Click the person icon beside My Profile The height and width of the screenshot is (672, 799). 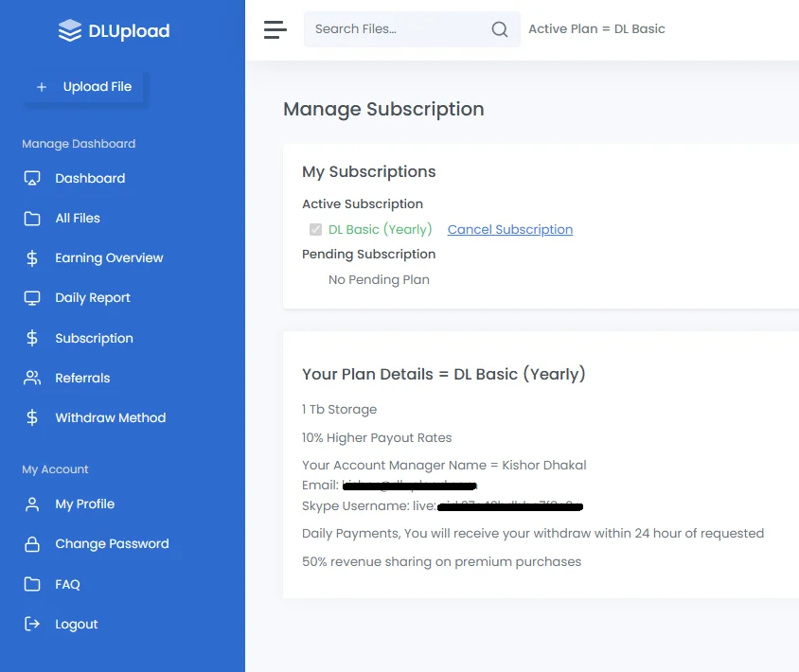(32, 504)
